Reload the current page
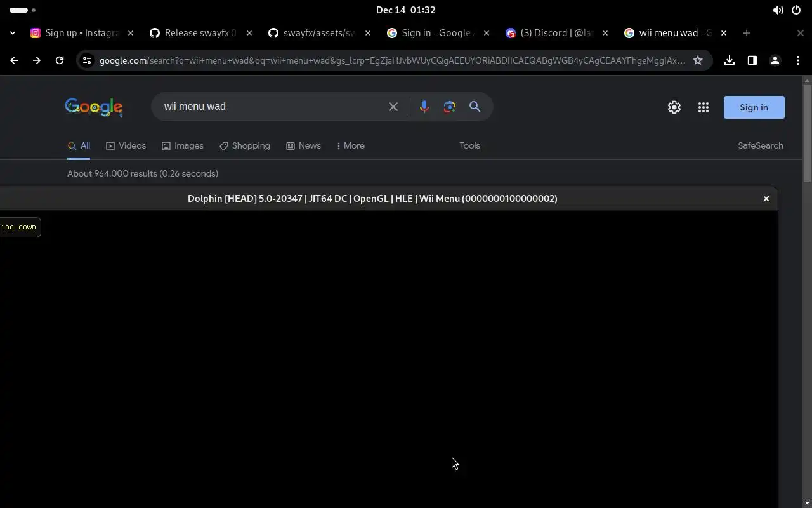The width and height of the screenshot is (812, 508). tap(60, 60)
